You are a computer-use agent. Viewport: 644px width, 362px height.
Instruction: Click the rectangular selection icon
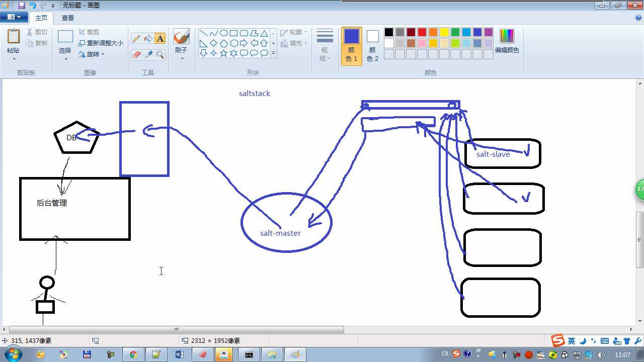click(65, 37)
